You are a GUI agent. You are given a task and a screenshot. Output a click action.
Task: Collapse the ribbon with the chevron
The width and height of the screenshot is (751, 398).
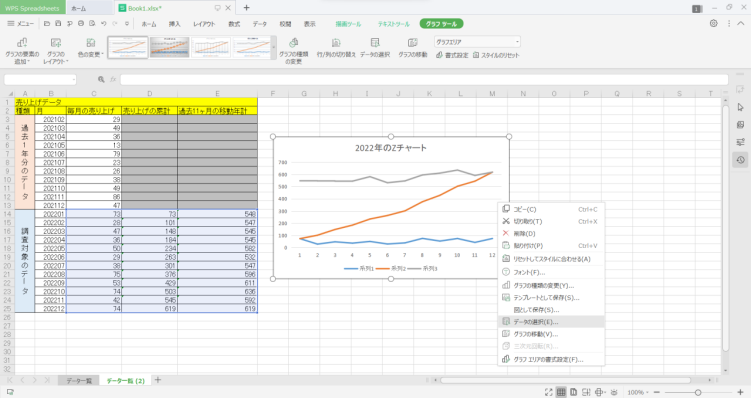pos(741,23)
